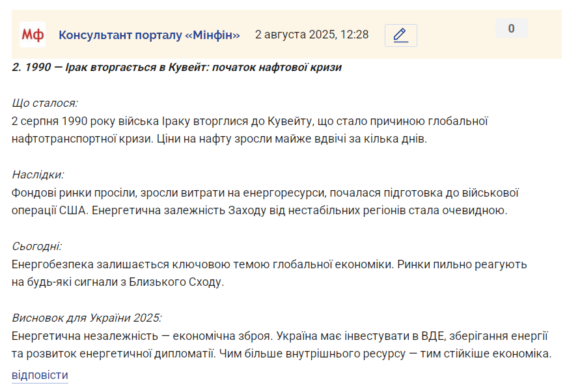Click the paragraph starting «Енергетична незалежність»
This screenshot has height=392, width=567.
click(281, 344)
